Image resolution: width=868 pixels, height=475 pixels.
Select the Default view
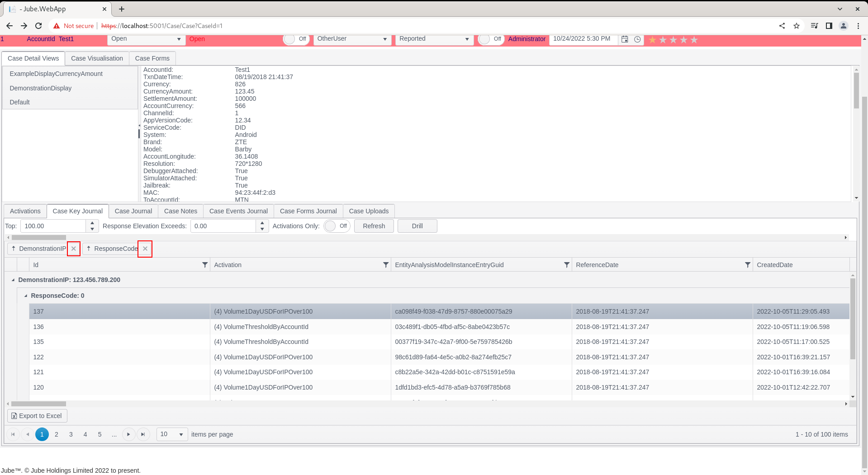(70, 102)
